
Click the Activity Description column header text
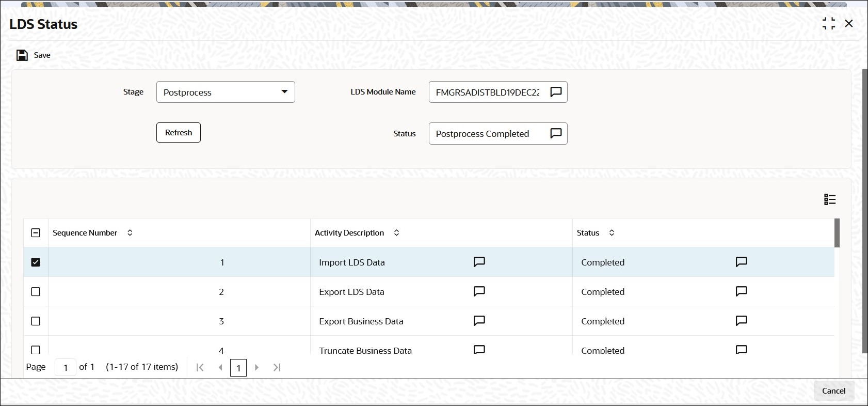(349, 233)
